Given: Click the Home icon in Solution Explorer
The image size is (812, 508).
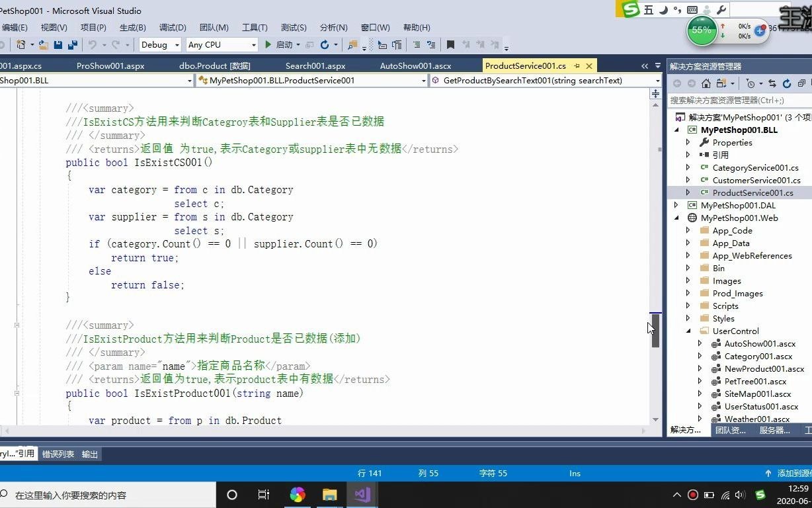Looking at the screenshot, I should (x=707, y=84).
